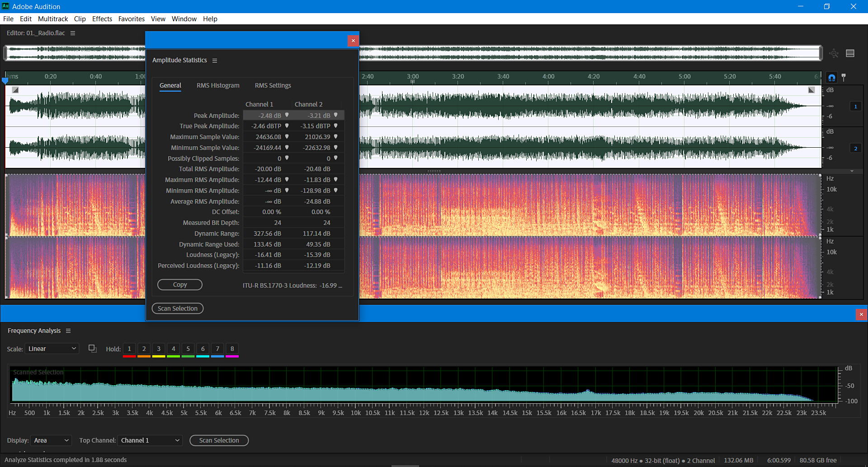Open the Scale dropdown showing Linear
Screen dimensions: 868x467
pyautogui.click(x=52, y=348)
